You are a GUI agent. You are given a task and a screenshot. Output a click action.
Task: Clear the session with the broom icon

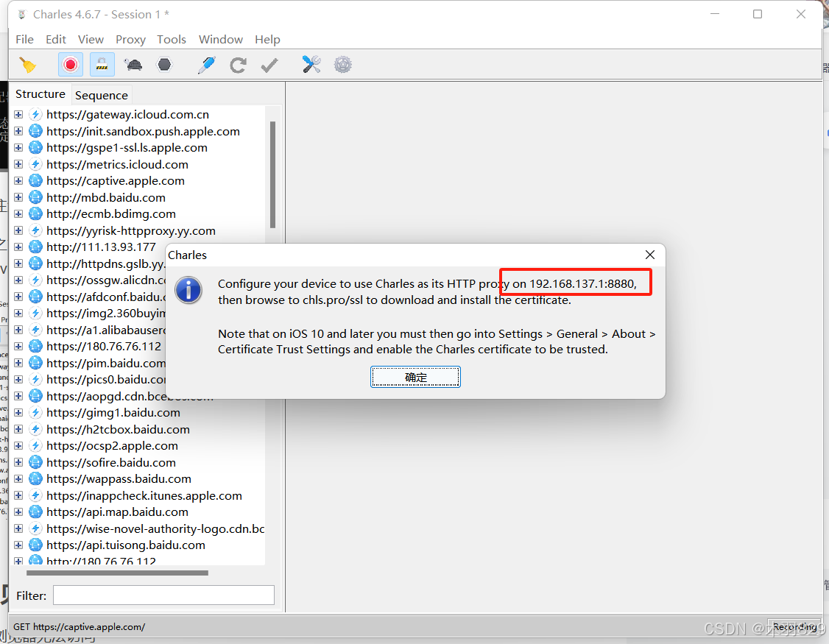tap(27, 65)
